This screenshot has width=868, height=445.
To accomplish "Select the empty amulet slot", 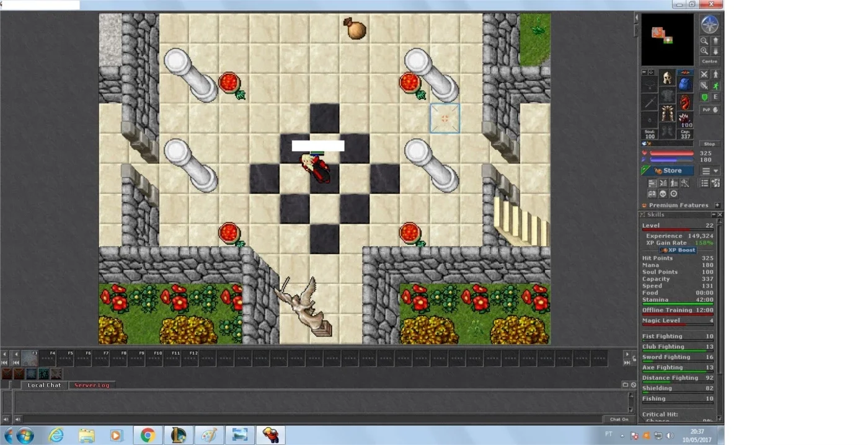I will click(650, 85).
